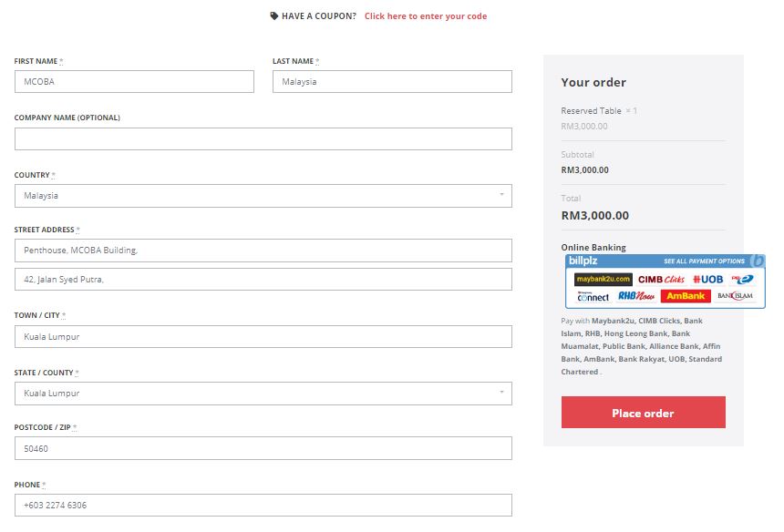Click the Town / City field
The width and height of the screenshot is (784, 532).
[x=263, y=337]
